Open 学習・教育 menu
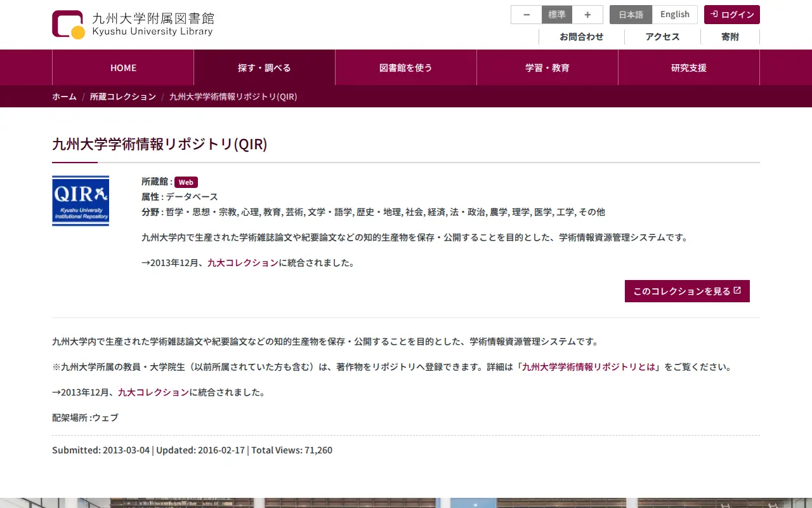 pyautogui.click(x=547, y=67)
